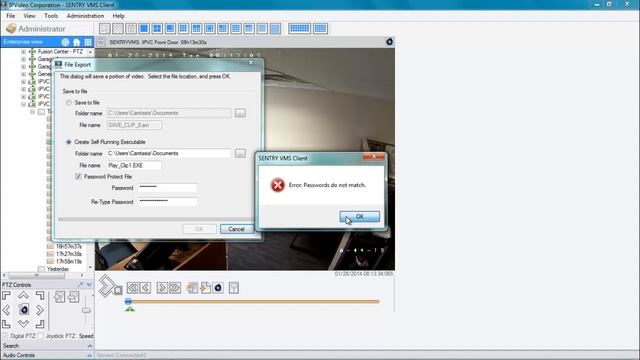Click the first PTZ zoom icon
640x360 pixels.
tap(60, 297)
